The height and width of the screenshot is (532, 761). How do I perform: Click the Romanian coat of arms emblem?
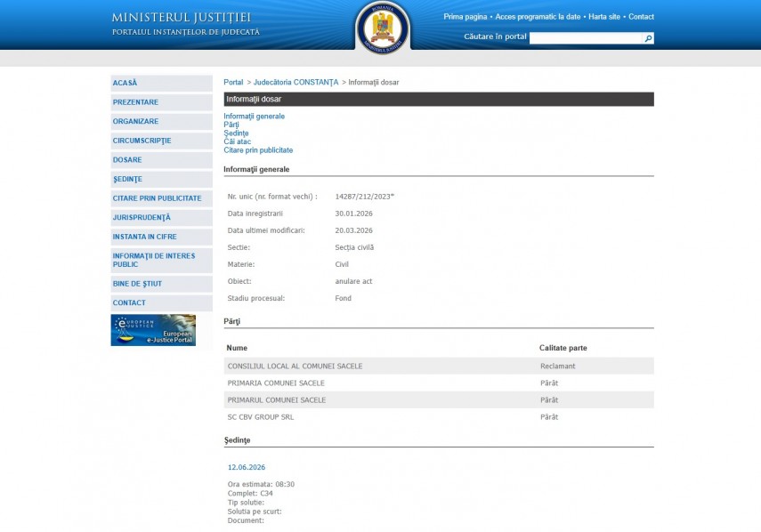coord(383,27)
